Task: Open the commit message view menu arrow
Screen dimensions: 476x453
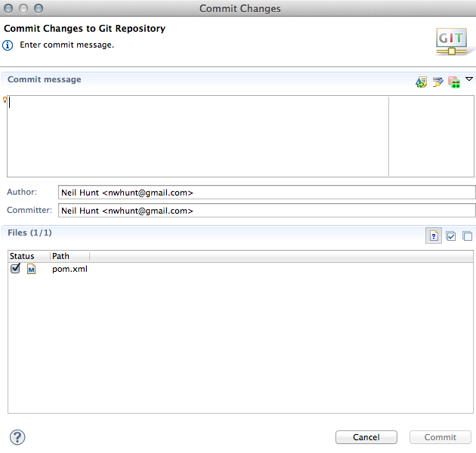Action: point(469,79)
